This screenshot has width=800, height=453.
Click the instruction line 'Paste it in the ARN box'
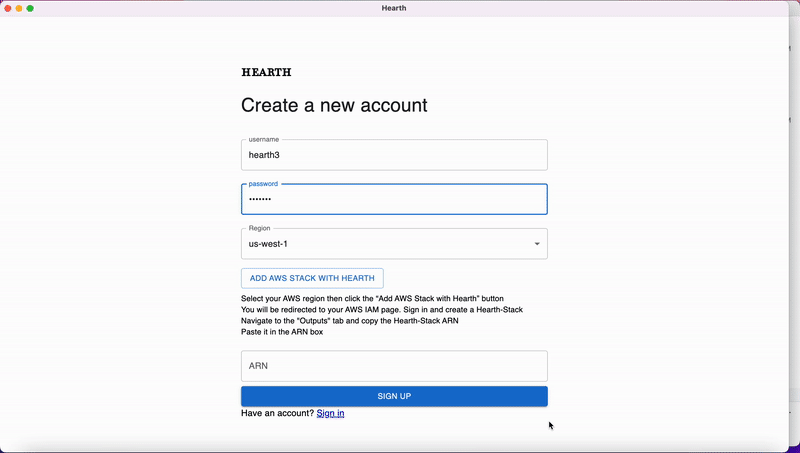tap(282, 332)
